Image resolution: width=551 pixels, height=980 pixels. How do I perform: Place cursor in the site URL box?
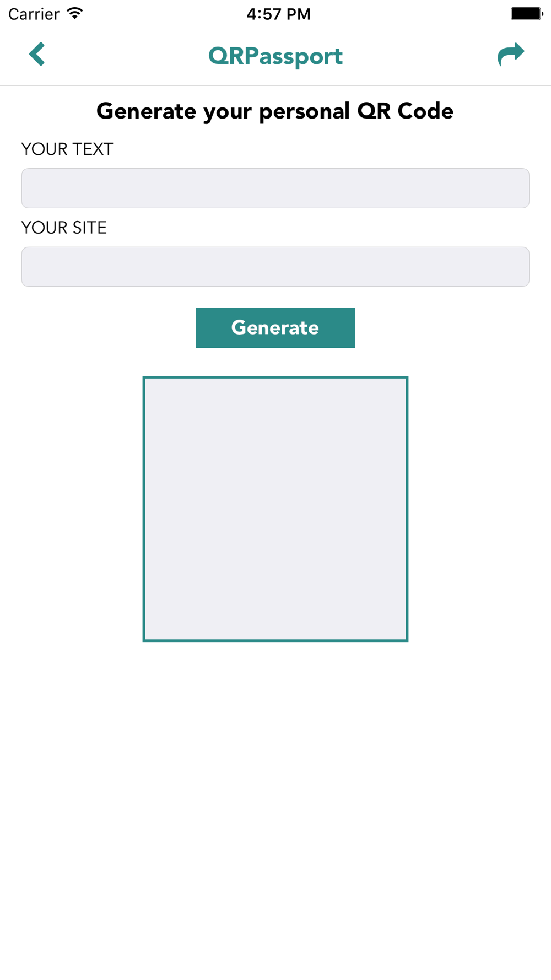[x=275, y=267]
